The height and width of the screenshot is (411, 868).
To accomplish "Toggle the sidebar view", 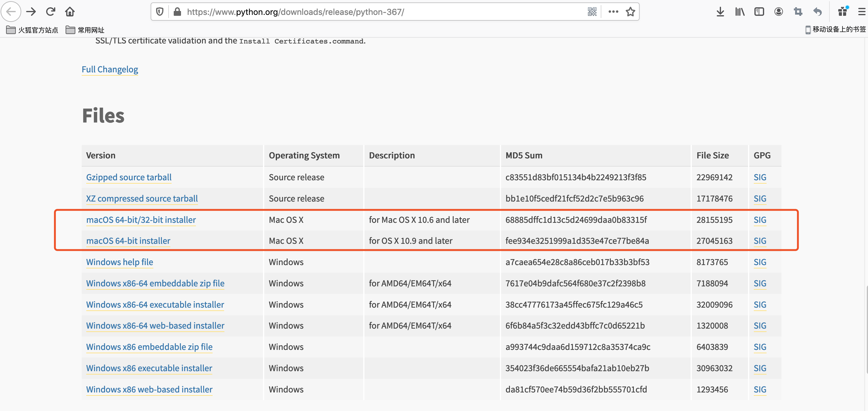I will 759,12.
